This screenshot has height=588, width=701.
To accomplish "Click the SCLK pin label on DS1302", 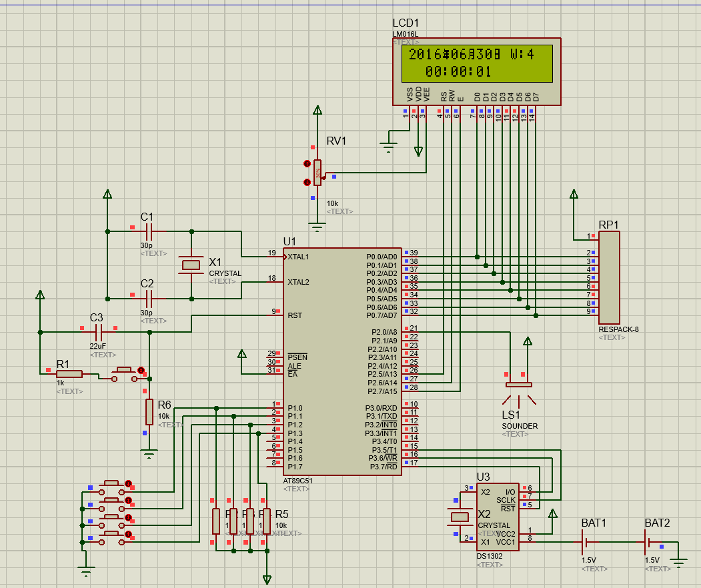I will tap(506, 500).
